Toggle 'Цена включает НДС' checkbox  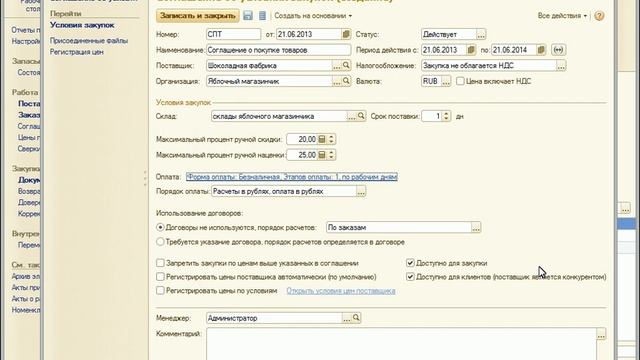click(460, 81)
